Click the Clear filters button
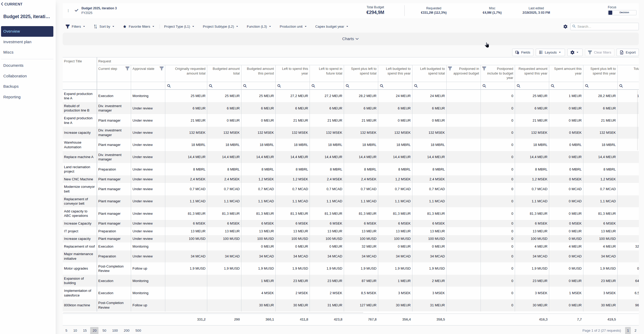Screen dimensions: 644x334 tap(600, 53)
